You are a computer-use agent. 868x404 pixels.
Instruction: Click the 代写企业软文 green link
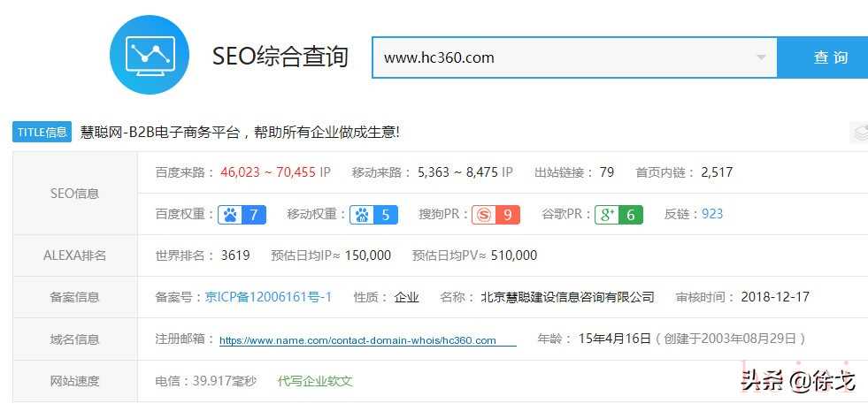(315, 381)
